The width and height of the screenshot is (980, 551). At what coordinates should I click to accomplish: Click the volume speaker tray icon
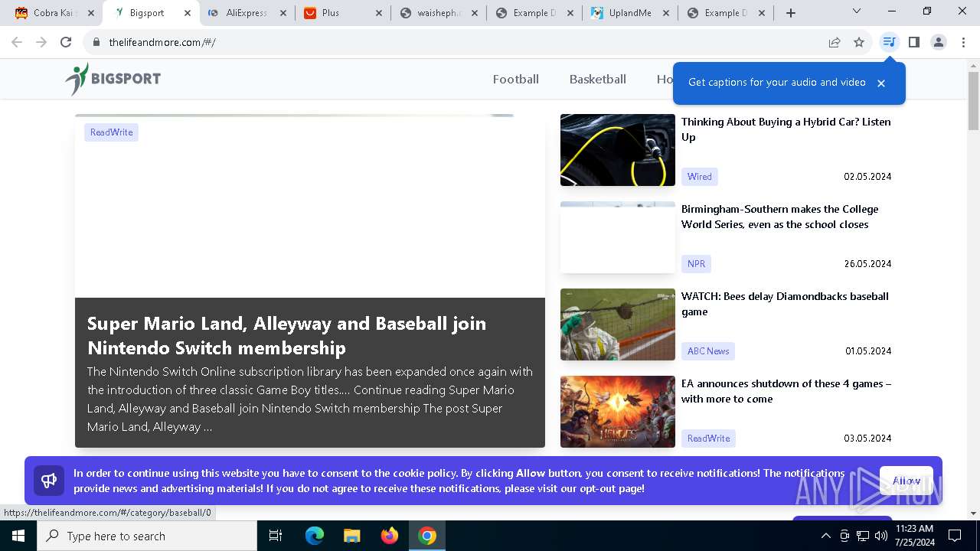tap(880, 536)
